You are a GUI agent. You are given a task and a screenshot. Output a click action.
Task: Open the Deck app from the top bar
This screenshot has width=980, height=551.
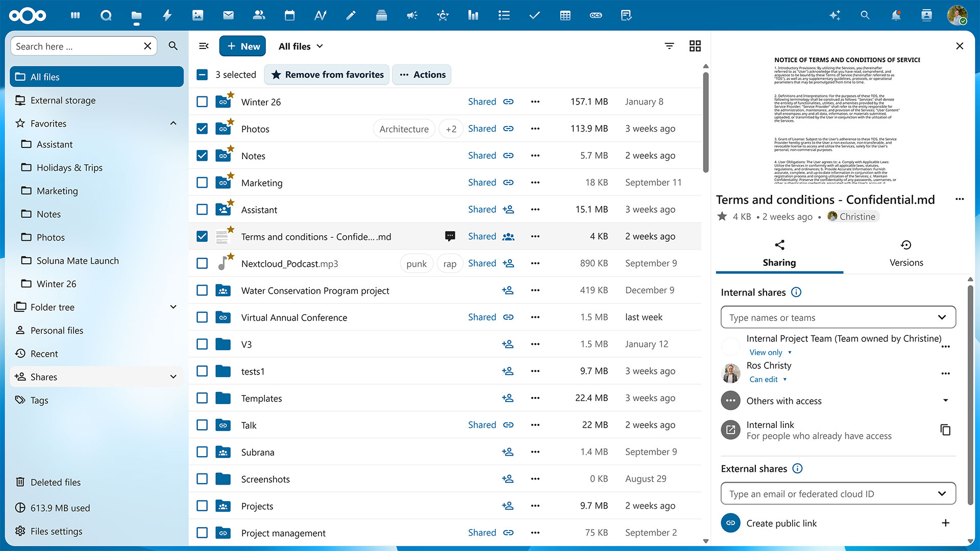coord(381,15)
